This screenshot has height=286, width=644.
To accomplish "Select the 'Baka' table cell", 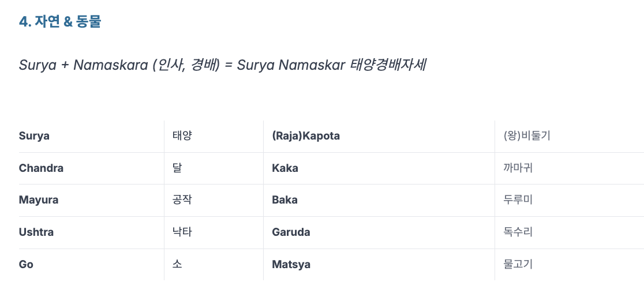I will point(379,200).
